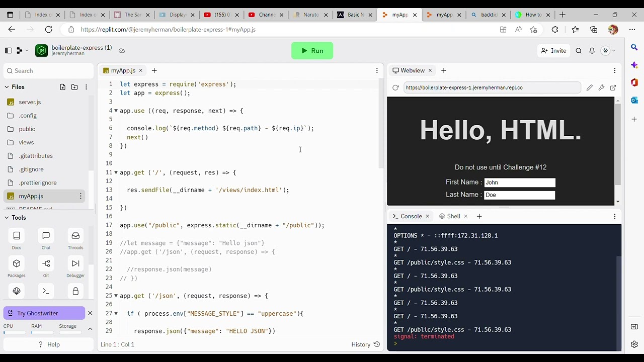Collapse the CPU RAM Storage resources panel
644x362 pixels.
pos(90,329)
